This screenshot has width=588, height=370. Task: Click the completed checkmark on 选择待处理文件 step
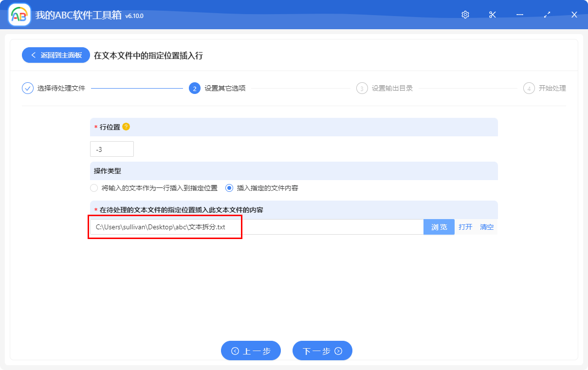coord(27,88)
